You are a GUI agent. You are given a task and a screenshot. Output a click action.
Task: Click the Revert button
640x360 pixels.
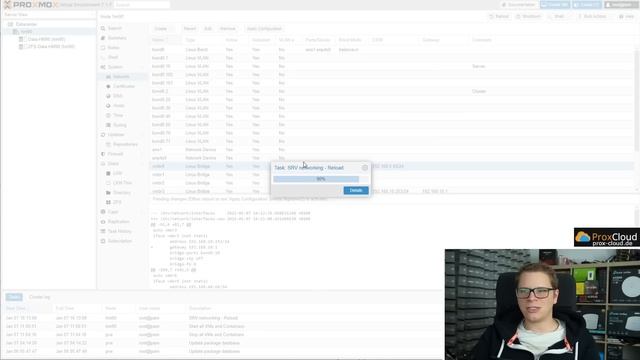189,29
